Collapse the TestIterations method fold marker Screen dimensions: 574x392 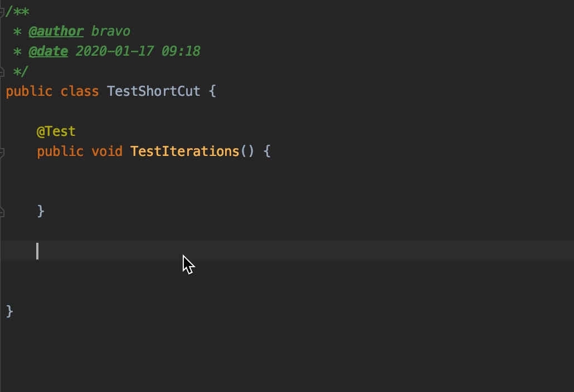(2, 152)
